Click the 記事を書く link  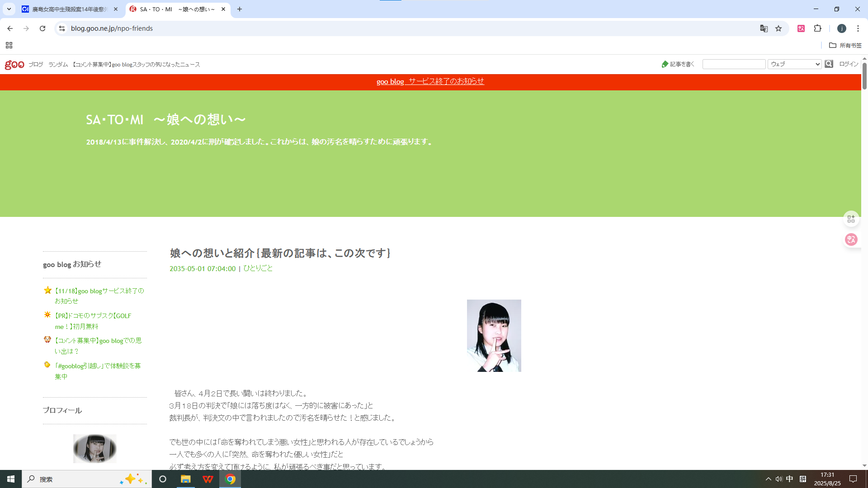(678, 64)
